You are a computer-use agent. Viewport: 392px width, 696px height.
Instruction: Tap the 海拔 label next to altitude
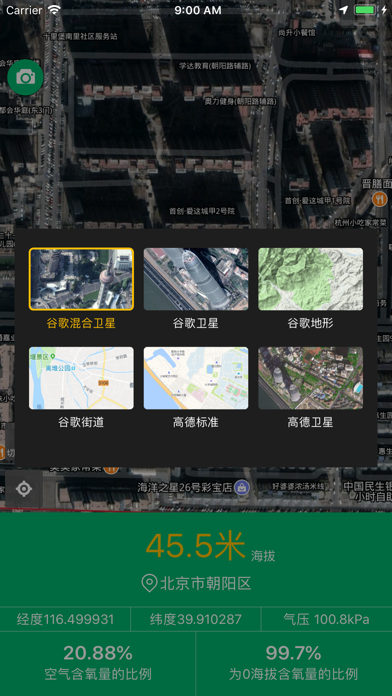pos(263,556)
